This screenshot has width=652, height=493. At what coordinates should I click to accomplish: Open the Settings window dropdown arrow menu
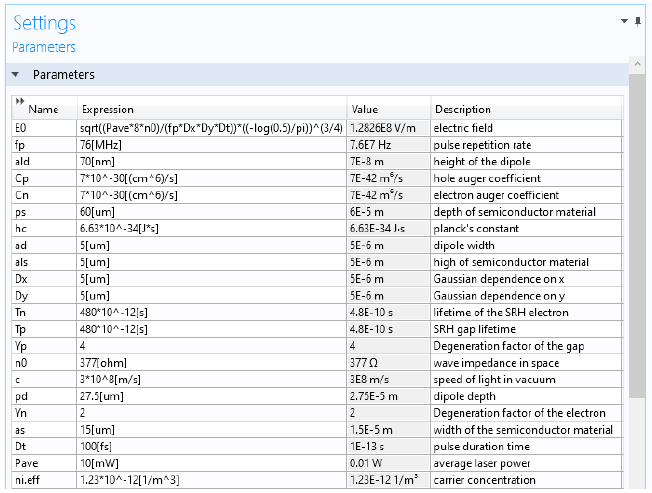tap(623, 20)
